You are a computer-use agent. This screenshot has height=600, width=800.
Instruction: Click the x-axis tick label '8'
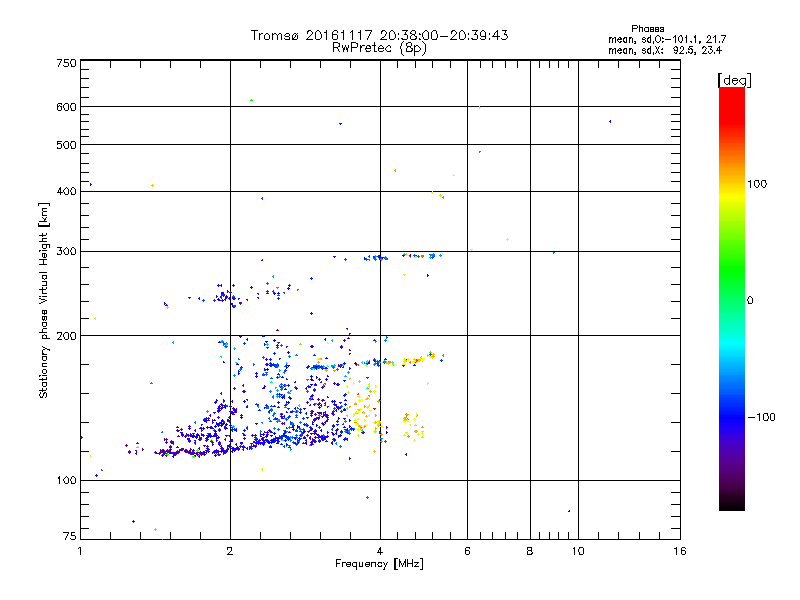pyautogui.click(x=530, y=551)
